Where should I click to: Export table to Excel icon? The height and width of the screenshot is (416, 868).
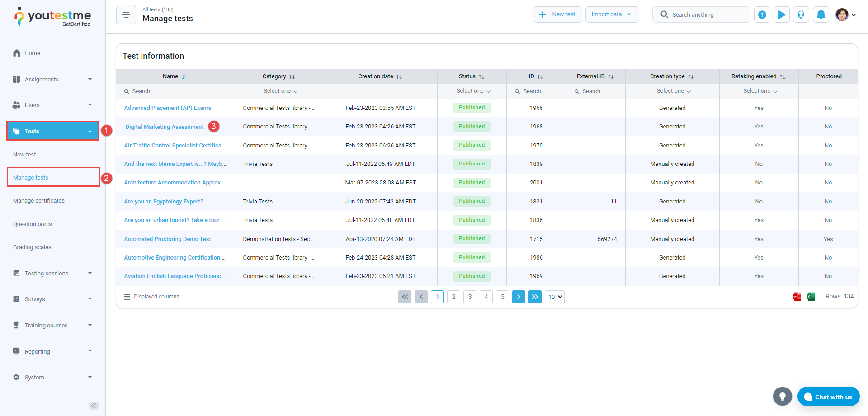[811, 297]
